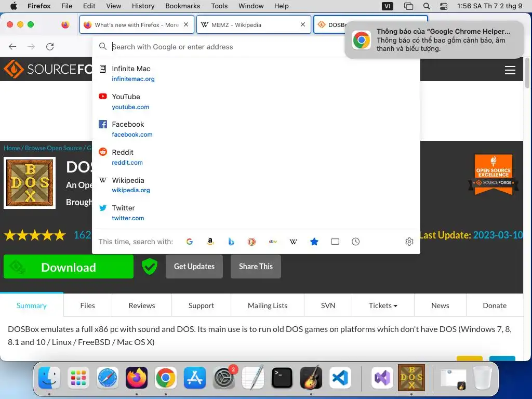Open the Support tab
Viewport: 532px width, 399px height.
tap(201, 305)
